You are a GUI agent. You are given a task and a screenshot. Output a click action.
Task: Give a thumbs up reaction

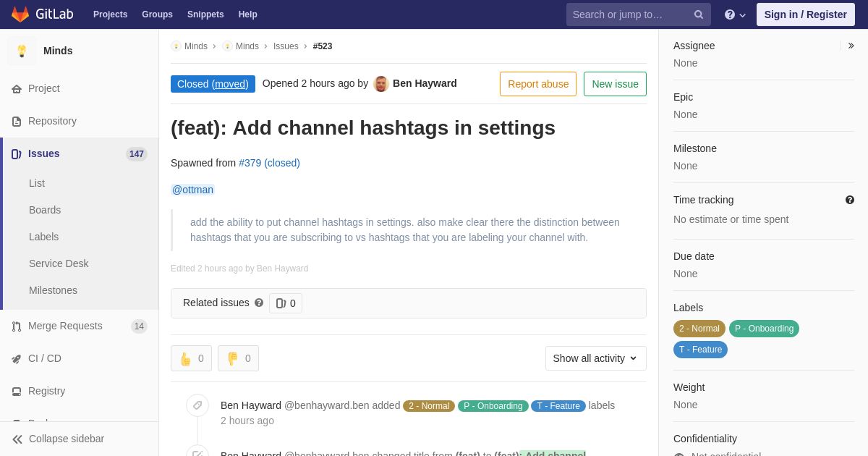[191, 358]
